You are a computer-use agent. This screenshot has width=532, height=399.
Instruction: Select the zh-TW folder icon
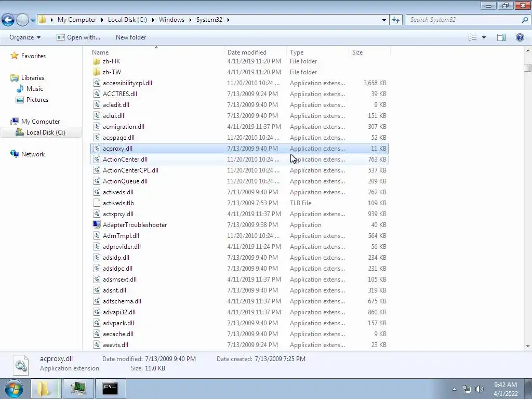coord(97,72)
